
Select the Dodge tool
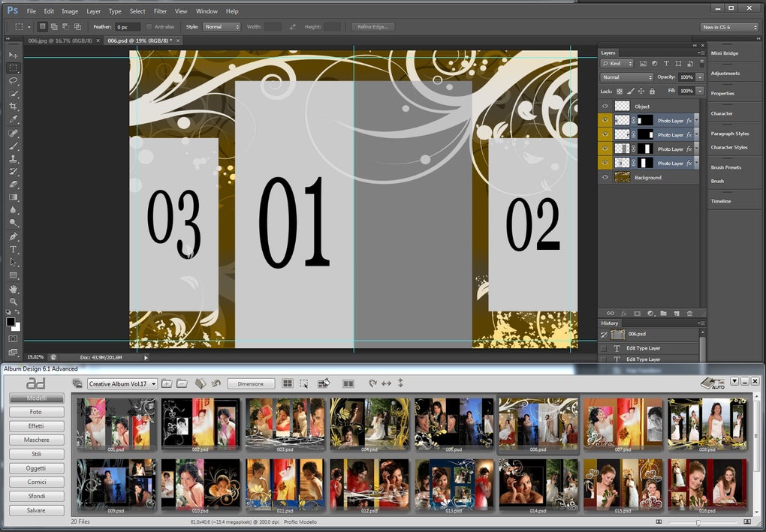[x=14, y=223]
